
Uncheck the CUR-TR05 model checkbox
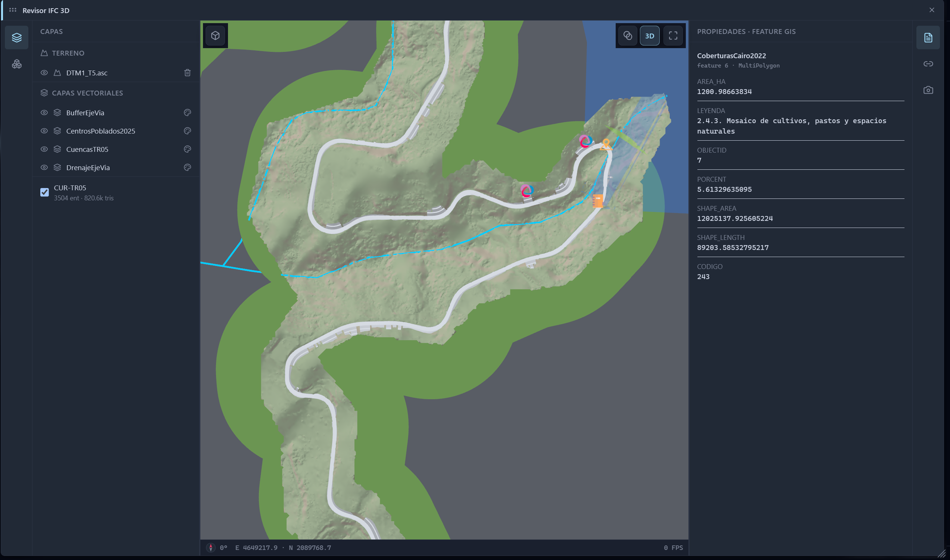click(44, 193)
